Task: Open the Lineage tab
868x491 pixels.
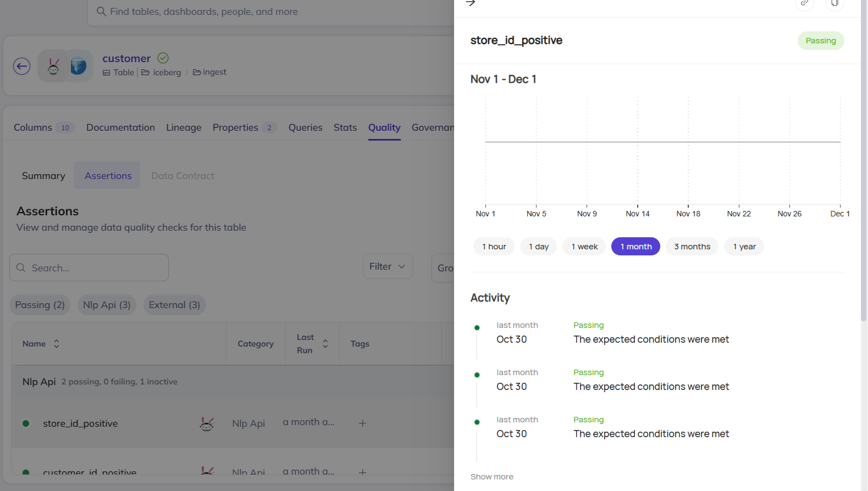Action: click(184, 127)
